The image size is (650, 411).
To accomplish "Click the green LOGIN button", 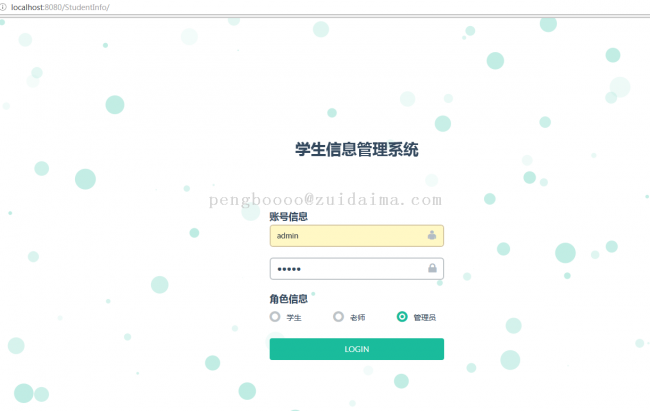I will pos(357,349).
